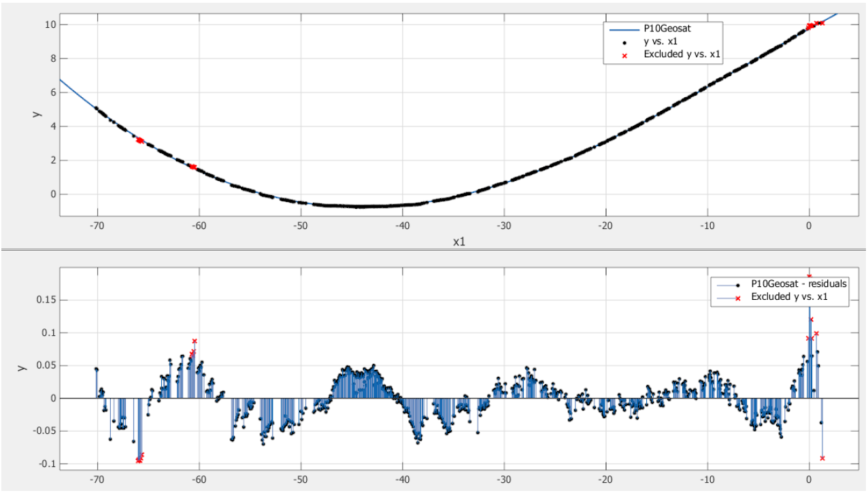
Task: Click lowest red excluded marker right of zero in residuals
Action: 822,458
